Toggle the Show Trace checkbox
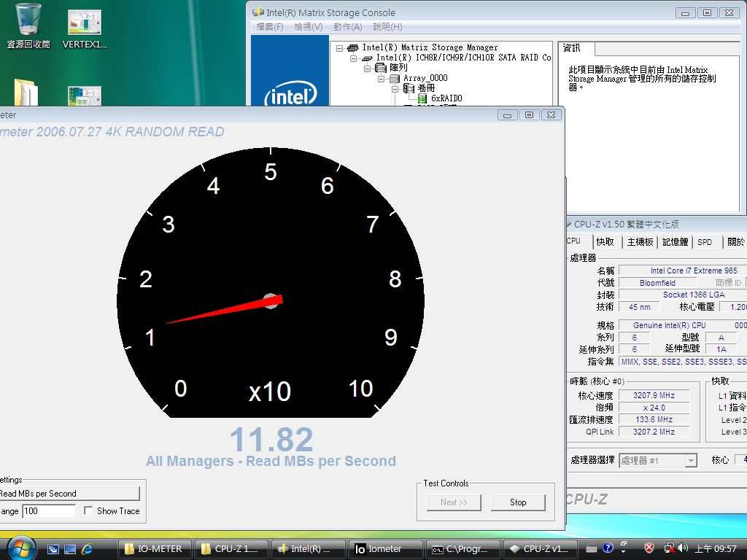This screenshot has height=560, width=747. (x=88, y=510)
